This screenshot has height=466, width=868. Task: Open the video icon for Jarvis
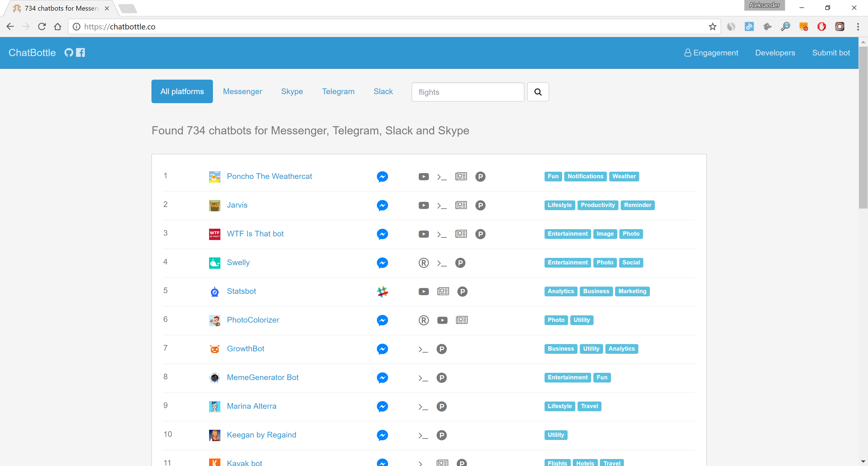coord(424,205)
